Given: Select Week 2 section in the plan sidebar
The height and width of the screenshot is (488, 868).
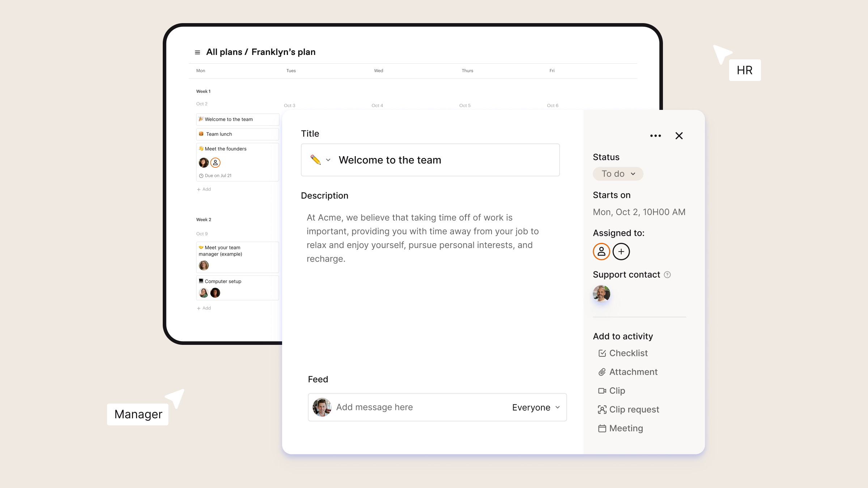Looking at the screenshot, I should (203, 219).
